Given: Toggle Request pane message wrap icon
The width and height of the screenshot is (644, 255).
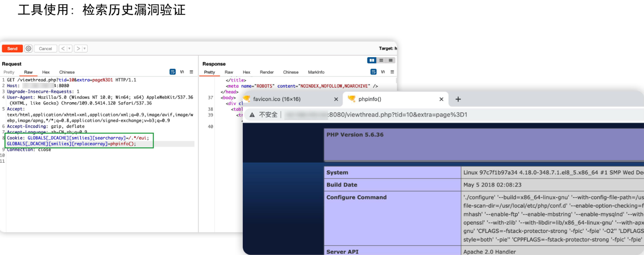Looking at the screenshot, I should (x=173, y=72).
